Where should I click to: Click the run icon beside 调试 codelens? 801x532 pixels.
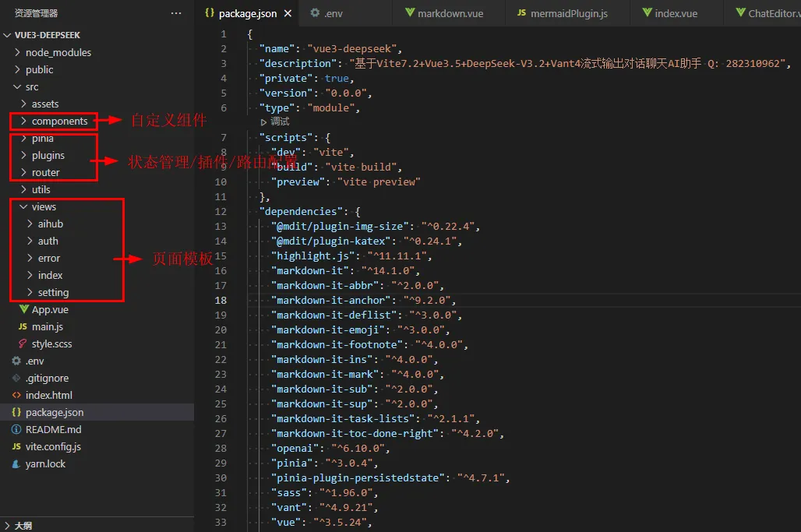click(265, 121)
